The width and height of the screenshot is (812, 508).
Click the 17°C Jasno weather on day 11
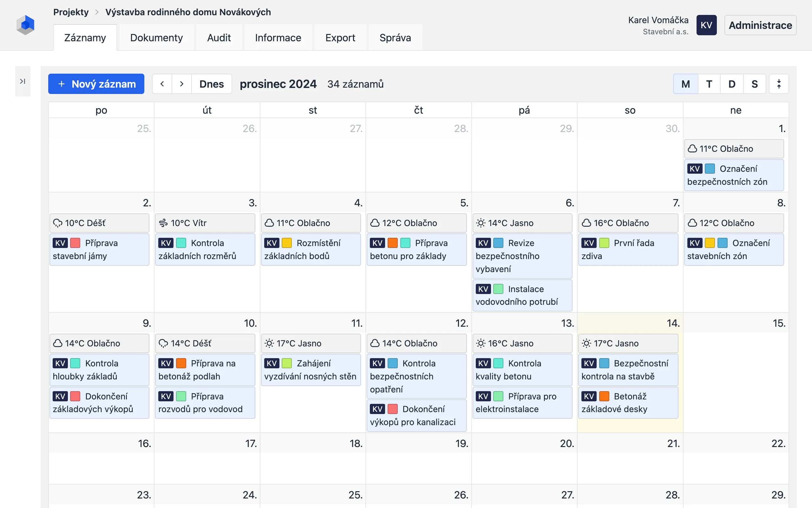coord(311,343)
